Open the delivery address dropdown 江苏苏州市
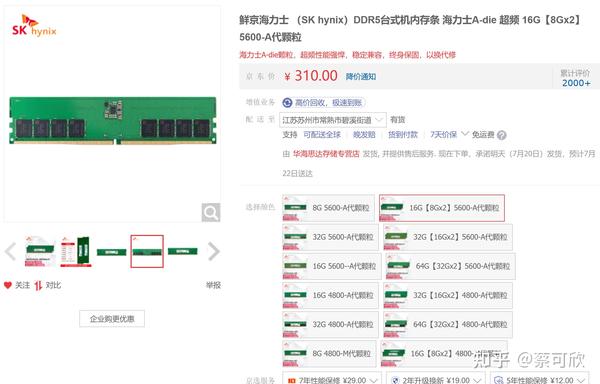600x384 pixels. (333, 120)
